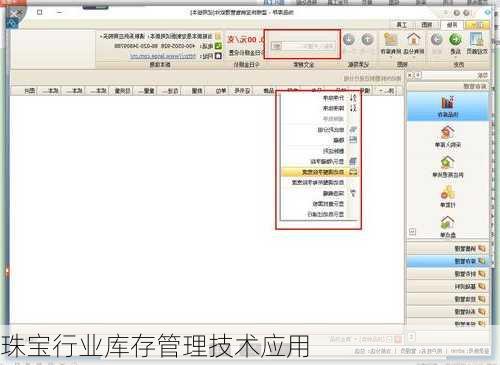The height and width of the screenshot is (365, 500).
Task: Switch to the 视图 ribbon tab
Action: (x=426, y=25)
